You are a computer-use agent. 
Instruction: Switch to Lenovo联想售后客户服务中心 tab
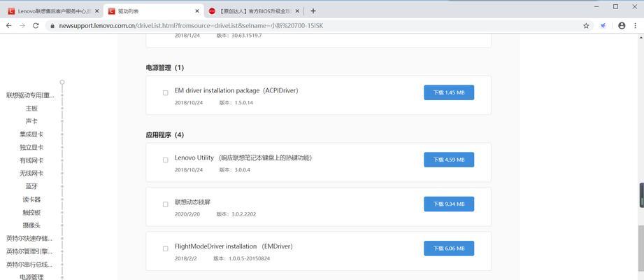tap(53, 11)
